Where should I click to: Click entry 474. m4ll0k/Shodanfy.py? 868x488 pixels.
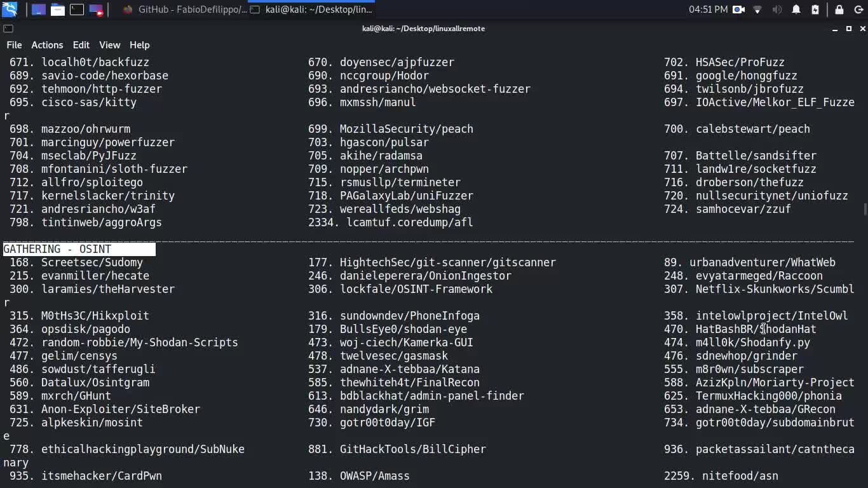click(737, 342)
